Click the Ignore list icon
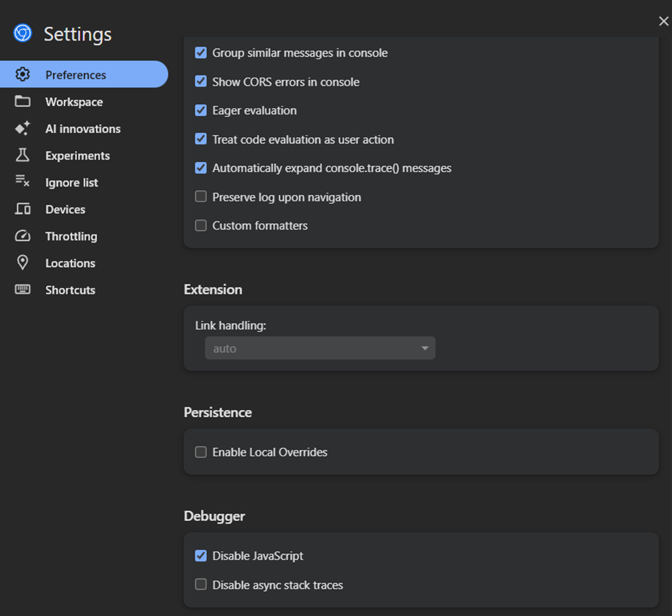 click(x=23, y=182)
